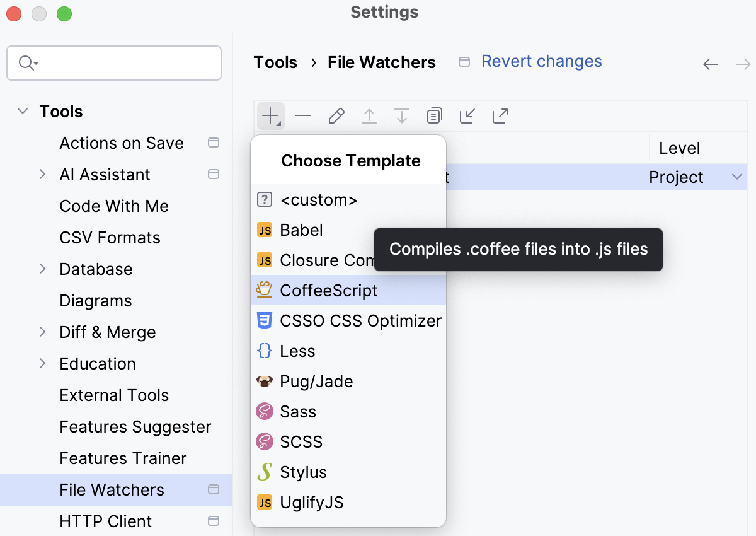Screen dimensions: 756x536
Task: Click the back navigation arrow
Action: click(710, 64)
